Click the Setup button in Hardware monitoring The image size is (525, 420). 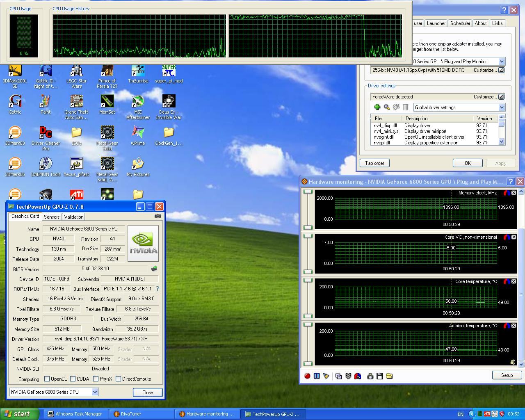tap(507, 375)
